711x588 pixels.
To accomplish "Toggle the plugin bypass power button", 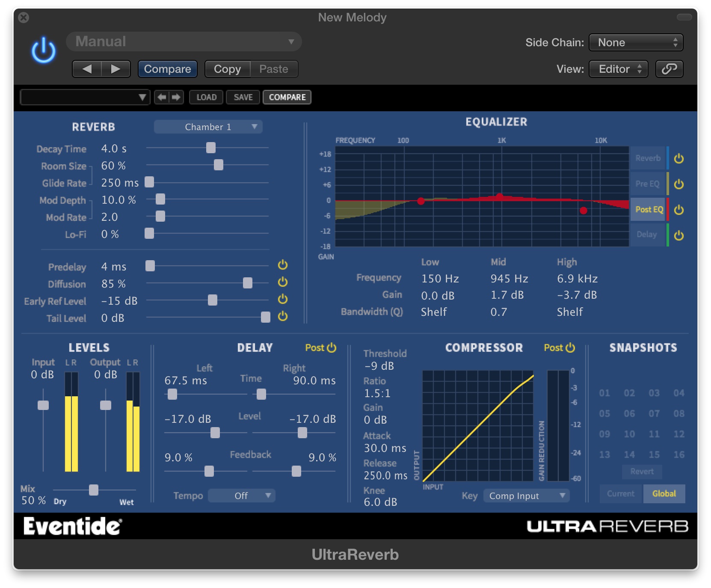I will coord(43,50).
